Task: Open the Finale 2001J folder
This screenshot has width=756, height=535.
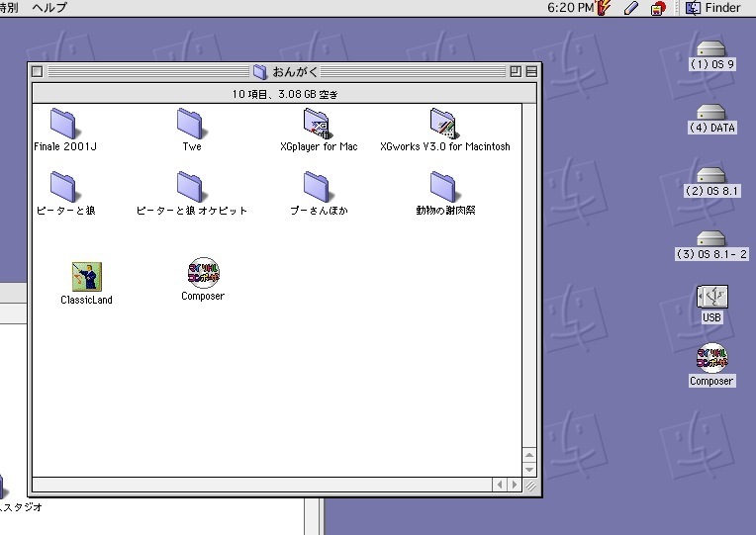Action: click(x=63, y=124)
